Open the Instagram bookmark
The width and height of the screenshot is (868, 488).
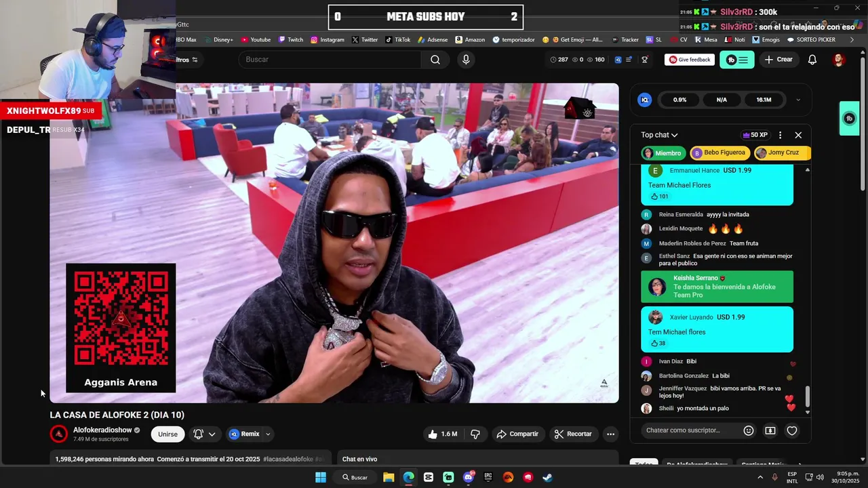[x=328, y=40]
